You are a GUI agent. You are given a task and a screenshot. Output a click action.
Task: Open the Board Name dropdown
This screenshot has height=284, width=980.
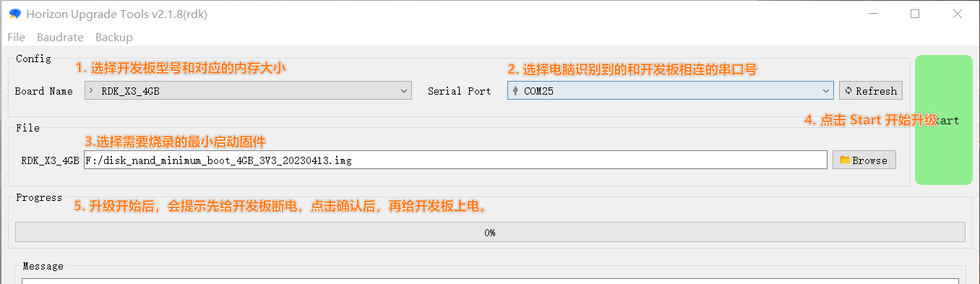tap(248, 91)
